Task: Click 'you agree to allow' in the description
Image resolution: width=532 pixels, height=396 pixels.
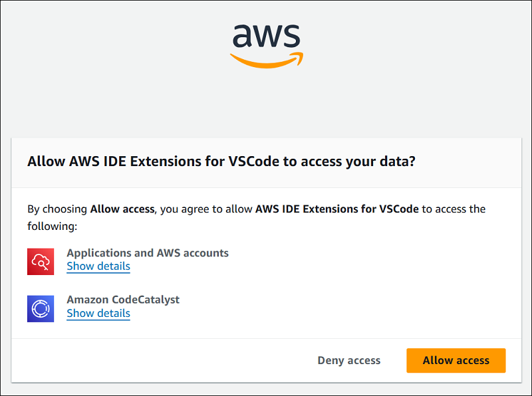Action: 206,209
